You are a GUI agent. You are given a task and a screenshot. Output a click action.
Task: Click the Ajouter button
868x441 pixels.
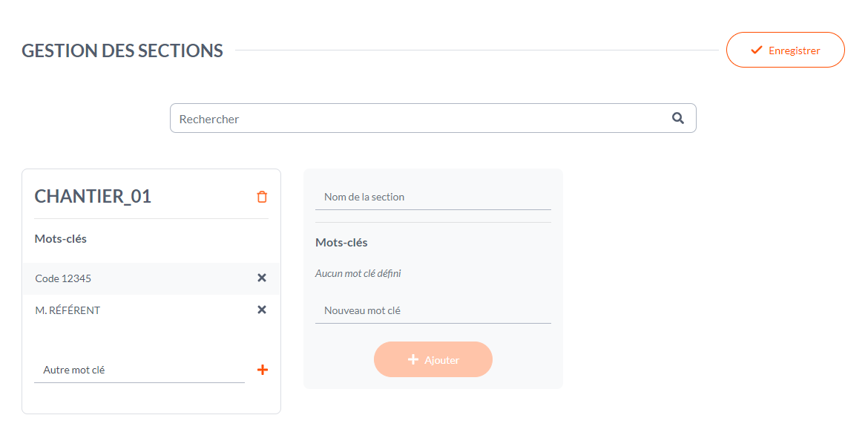pos(433,359)
